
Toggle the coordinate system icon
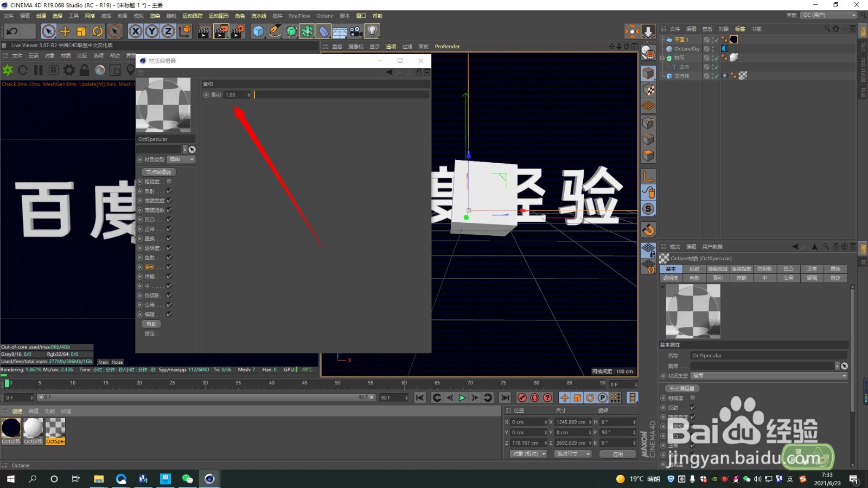pyautogui.click(x=184, y=31)
